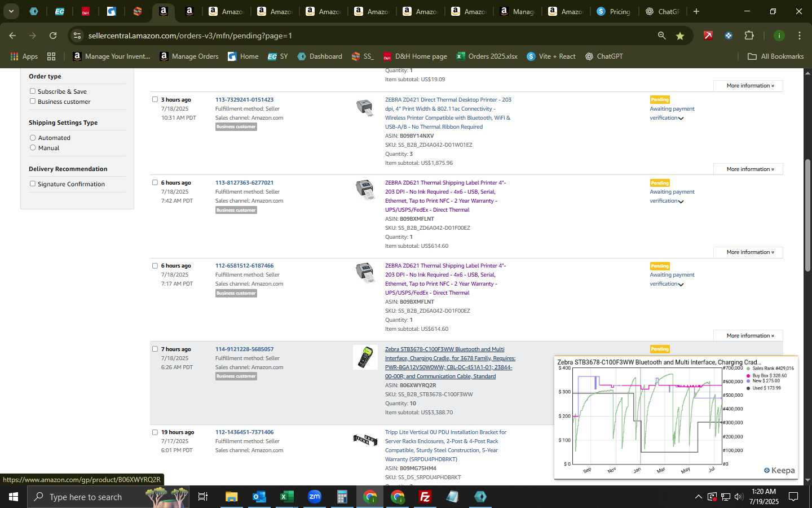Viewport: 812px width, 508px height.
Task: Open the D&H Home page bookmark
Action: (415, 56)
